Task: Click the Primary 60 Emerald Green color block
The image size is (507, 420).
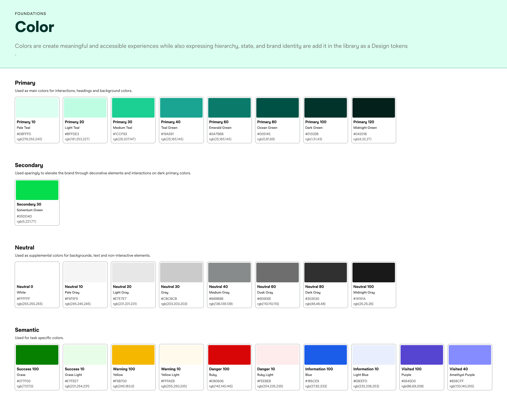Action: click(x=229, y=108)
